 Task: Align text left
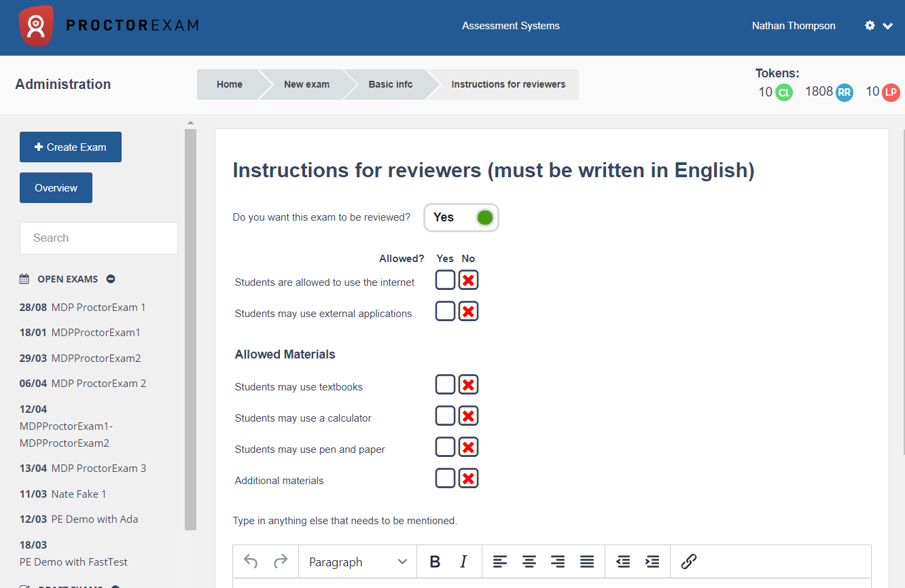click(x=500, y=562)
